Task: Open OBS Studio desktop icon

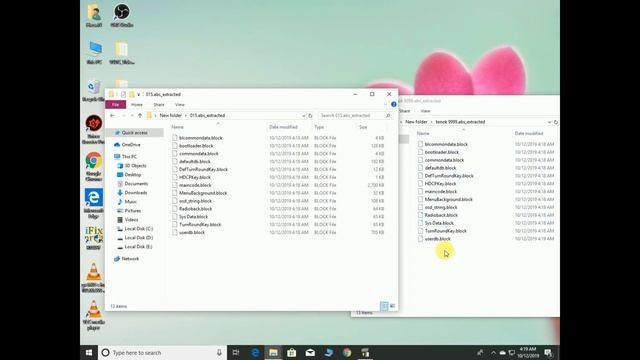Action: point(122,15)
